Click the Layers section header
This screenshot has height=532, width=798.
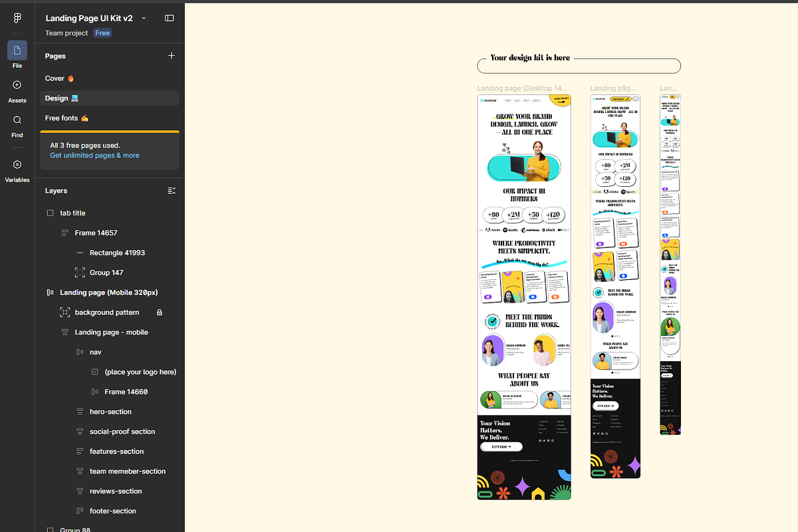pyautogui.click(x=56, y=191)
